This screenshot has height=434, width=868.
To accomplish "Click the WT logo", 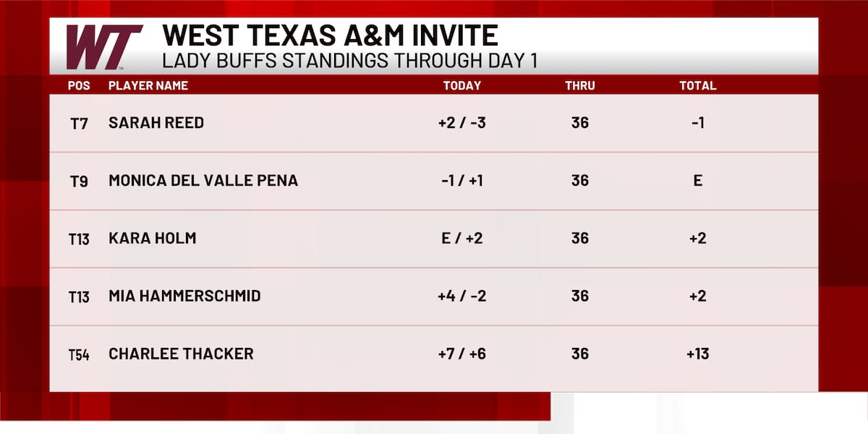I will point(104,47).
